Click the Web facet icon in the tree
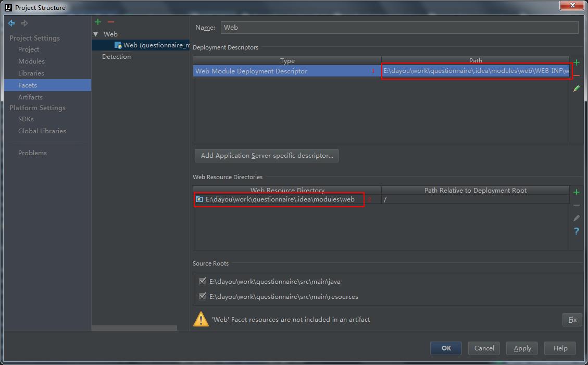Viewport: 588px width, 365px height. [x=118, y=45]
